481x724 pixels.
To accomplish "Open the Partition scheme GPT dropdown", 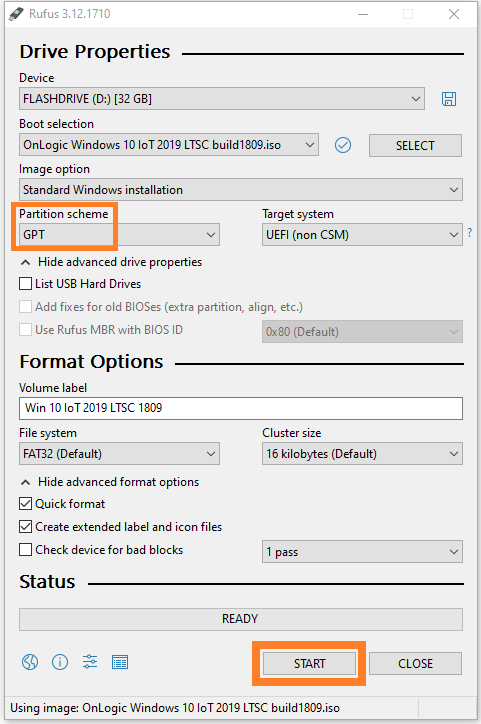I will (119, 235).
